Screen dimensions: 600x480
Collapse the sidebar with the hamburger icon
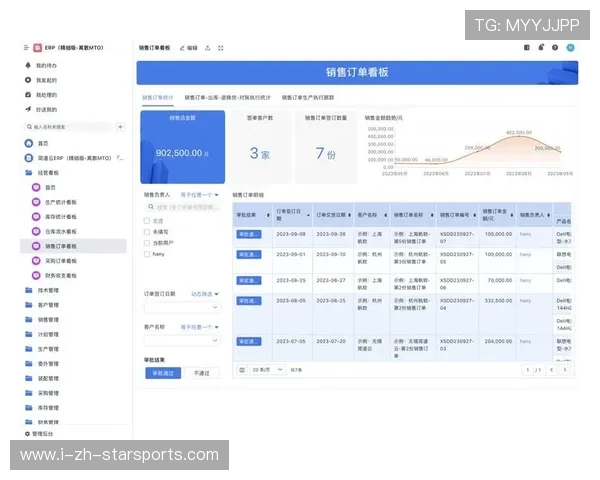point(26,47)
